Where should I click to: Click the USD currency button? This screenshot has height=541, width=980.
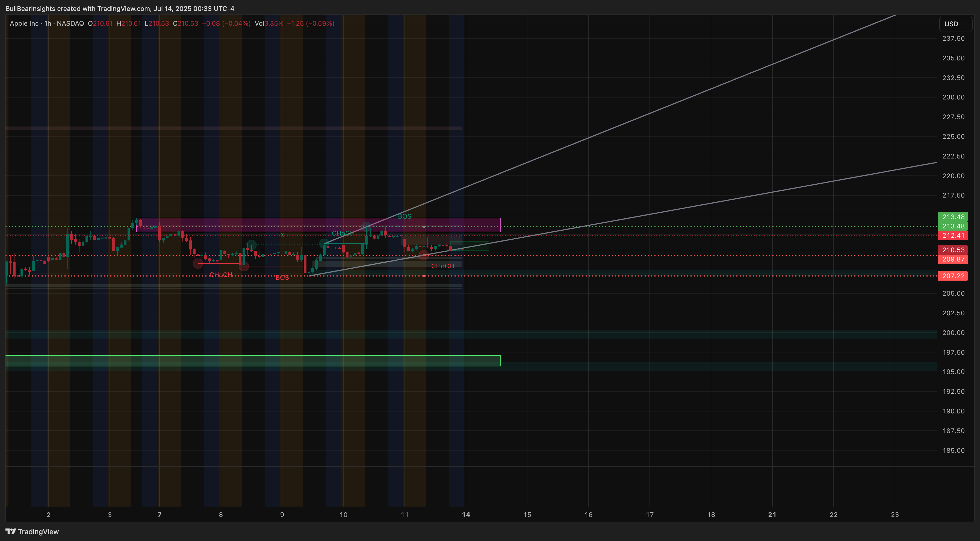pos(955,24)
